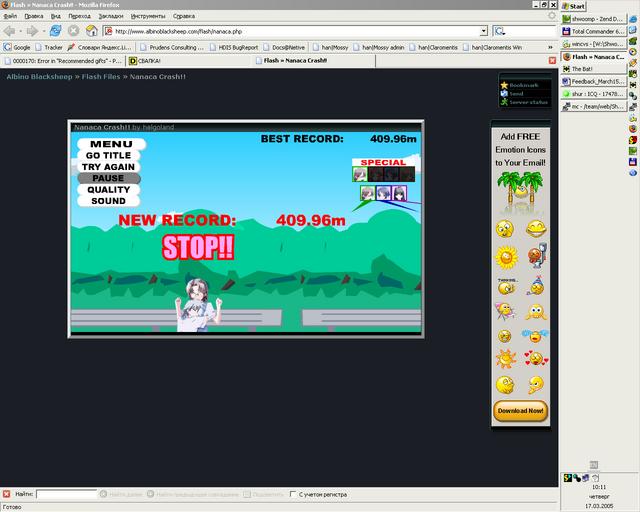Image resolution: width=640 pixels, height=512 pixels.
Task: Open Docs@Netive bookmark
Action: tap(284, 47)
